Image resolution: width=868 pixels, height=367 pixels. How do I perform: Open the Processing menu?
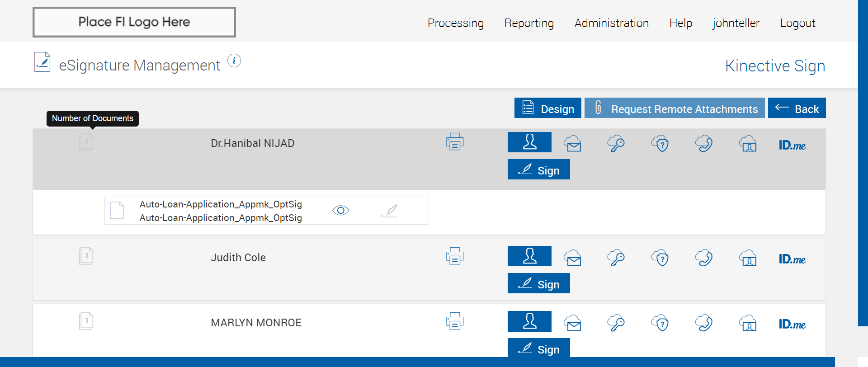point(455,23)
